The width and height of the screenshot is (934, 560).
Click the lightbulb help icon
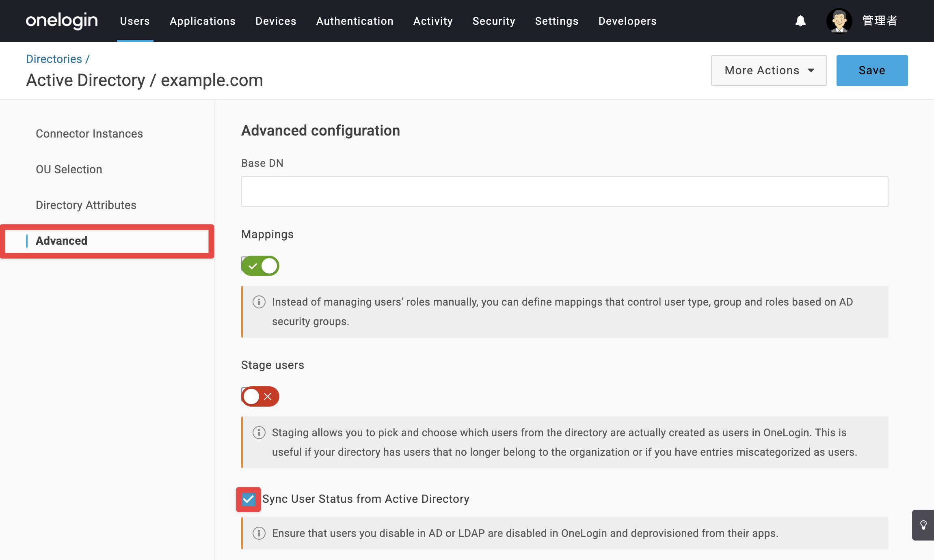pos(923,525)
